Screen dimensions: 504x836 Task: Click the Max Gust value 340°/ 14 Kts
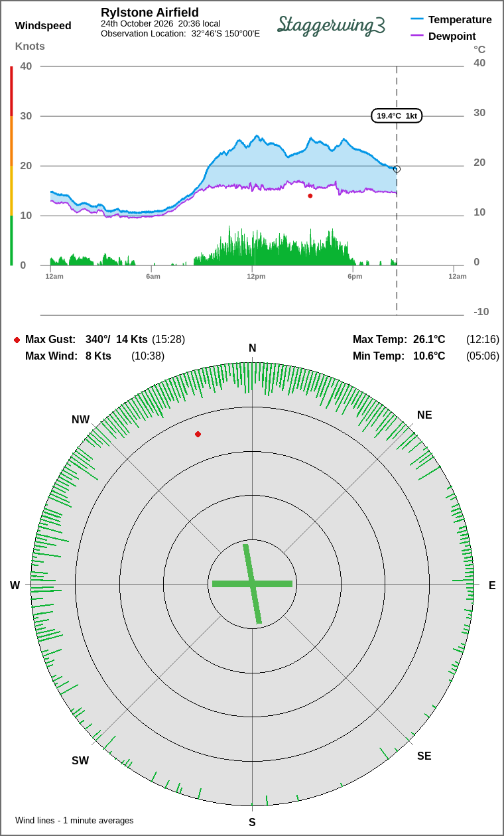click(x=117, y=340)
